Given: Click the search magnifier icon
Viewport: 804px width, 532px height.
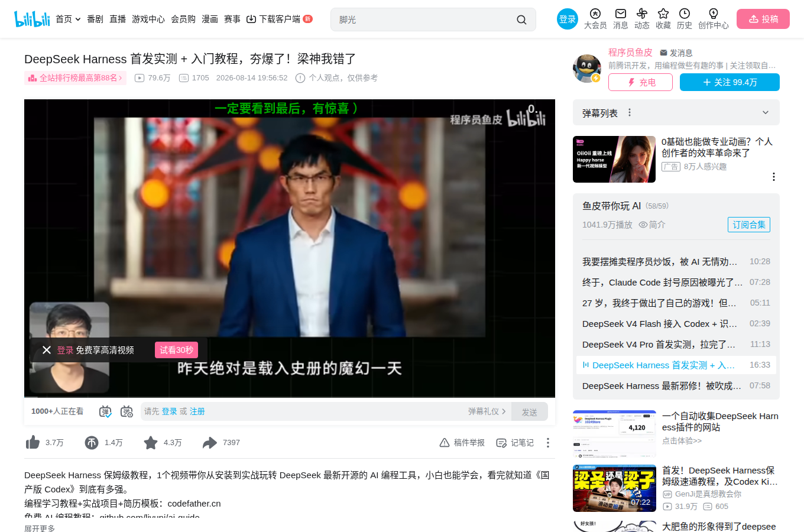Looking at the screenshot, I should click(x=521, y=20).
